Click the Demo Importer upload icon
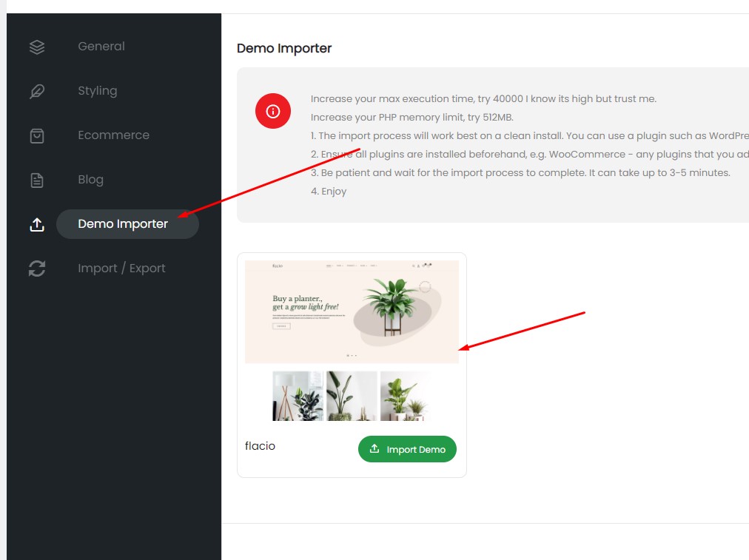 [37, 224]
